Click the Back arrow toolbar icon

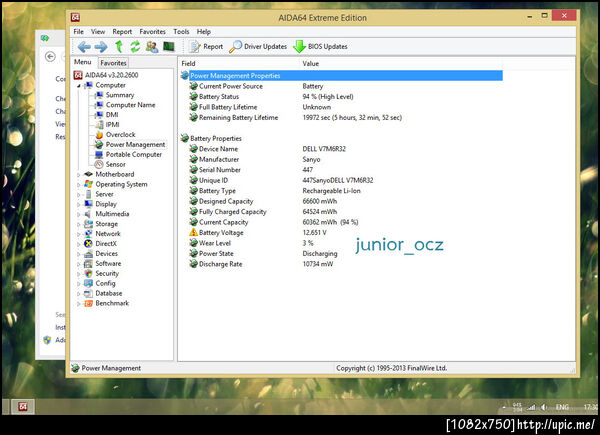pos(84,47)
